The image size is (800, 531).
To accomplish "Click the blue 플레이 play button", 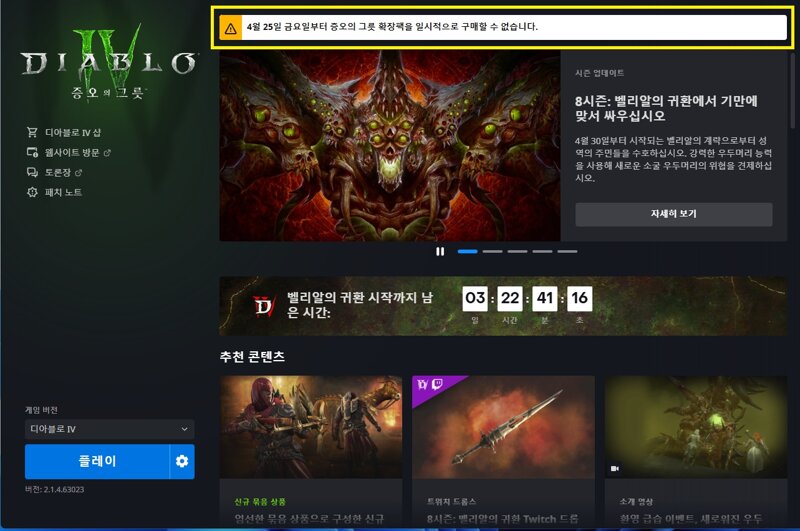I will click(x=97, y=461).
